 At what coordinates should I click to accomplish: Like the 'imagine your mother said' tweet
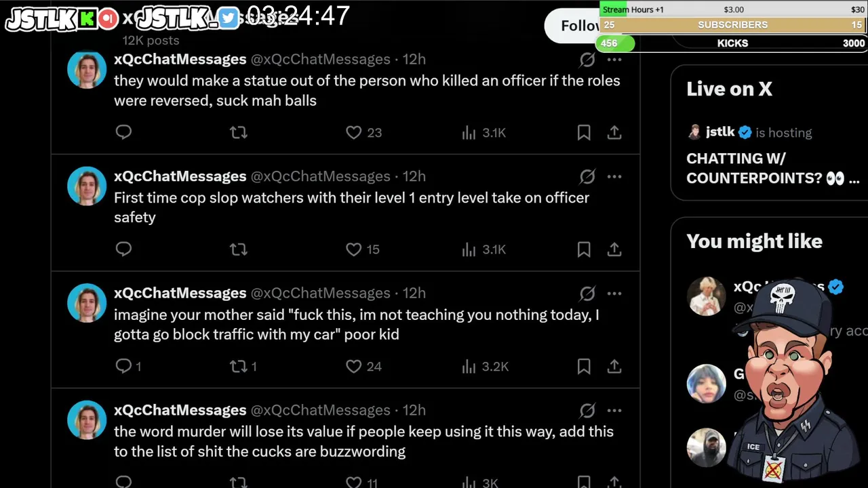354,367
